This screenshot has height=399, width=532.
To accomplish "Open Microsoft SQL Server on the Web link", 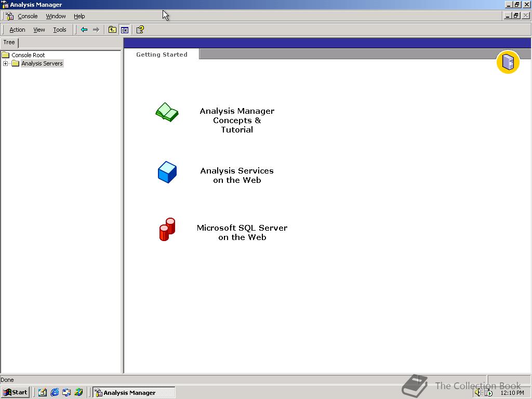I will click(242, 232).
